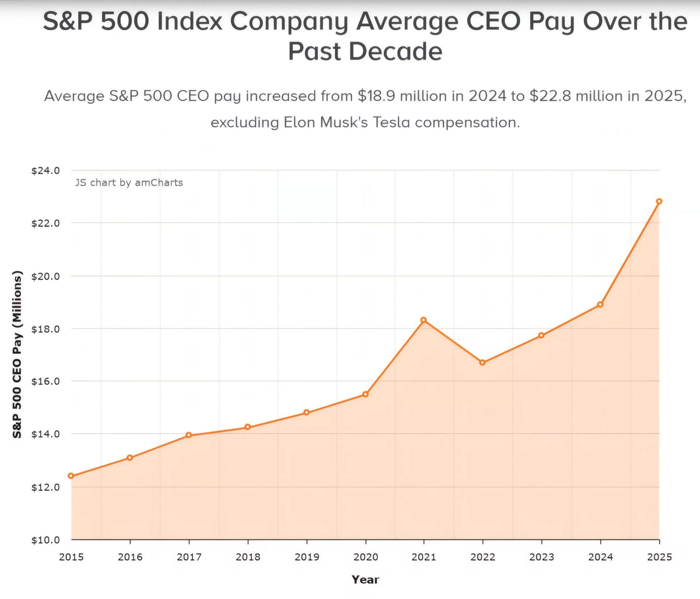Click the 2023 data point marker
This screenshot has width=700, height=599.
point(541,335)
